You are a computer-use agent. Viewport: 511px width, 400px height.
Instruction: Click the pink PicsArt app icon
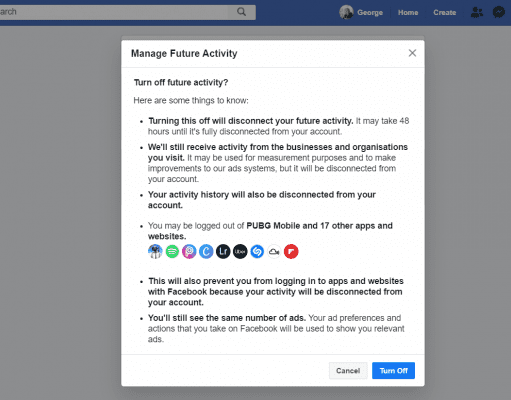(x=189, y=252)
